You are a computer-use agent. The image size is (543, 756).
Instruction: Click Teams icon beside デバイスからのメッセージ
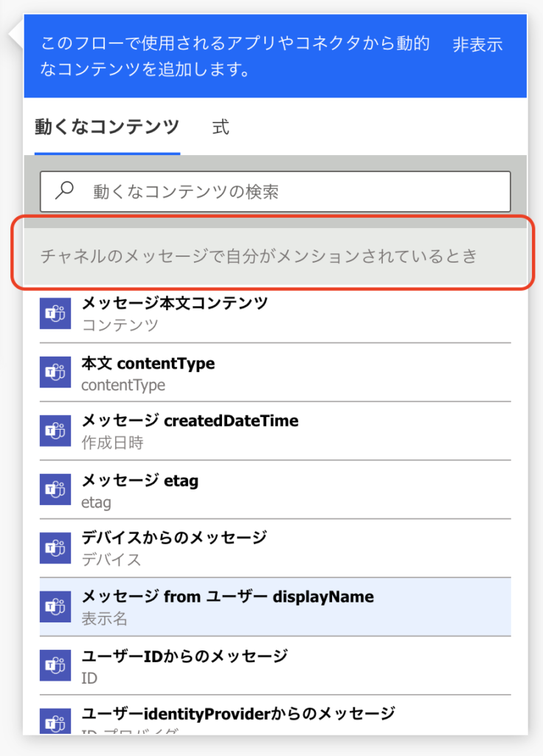tap(55, 549)
